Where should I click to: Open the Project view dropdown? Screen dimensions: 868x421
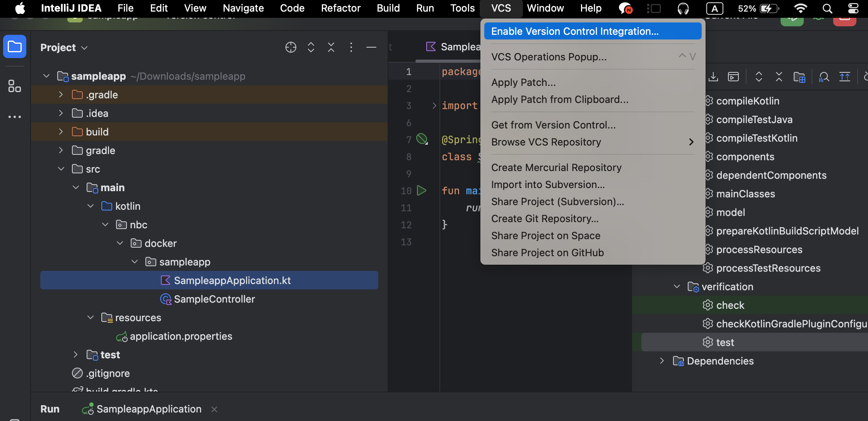pos(64,48)
